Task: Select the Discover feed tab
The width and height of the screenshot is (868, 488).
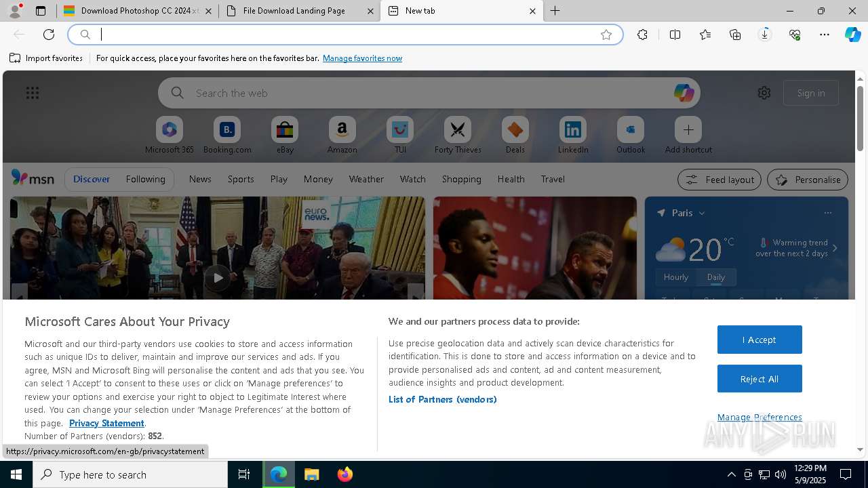Action: [x=92, y=179]
